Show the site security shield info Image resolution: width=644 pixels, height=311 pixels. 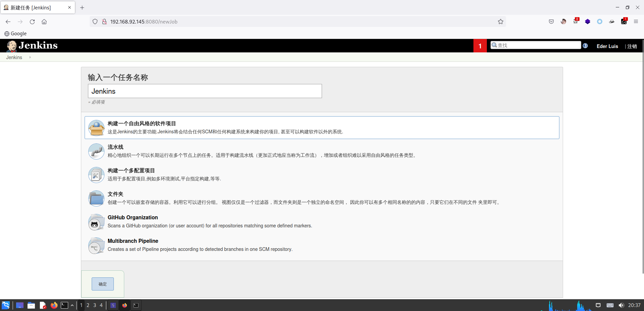coord(95,21)
